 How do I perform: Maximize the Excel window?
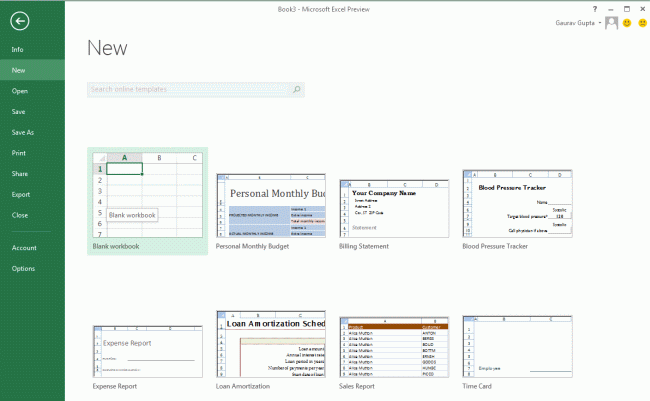point(627,9)
